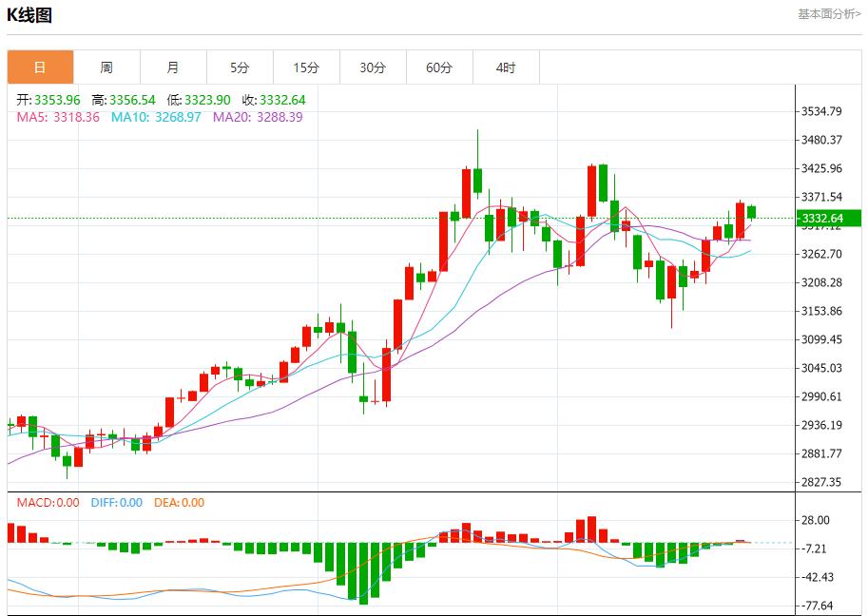Choose the 30分 interval tab

point(373,67)
